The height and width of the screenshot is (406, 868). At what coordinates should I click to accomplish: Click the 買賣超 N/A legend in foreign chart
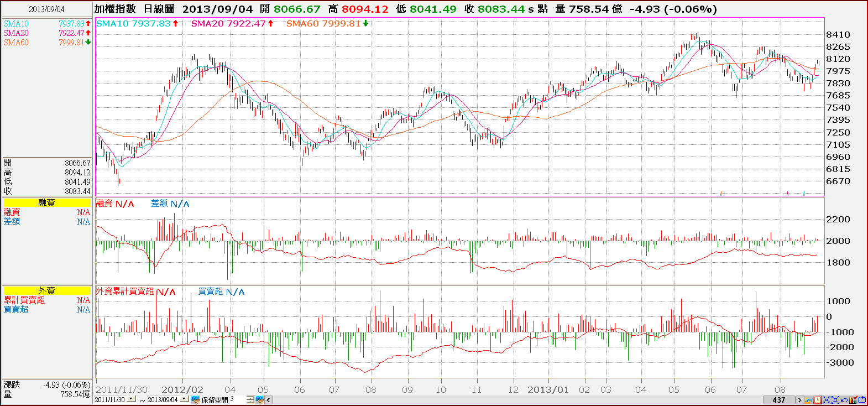point(221,292)
